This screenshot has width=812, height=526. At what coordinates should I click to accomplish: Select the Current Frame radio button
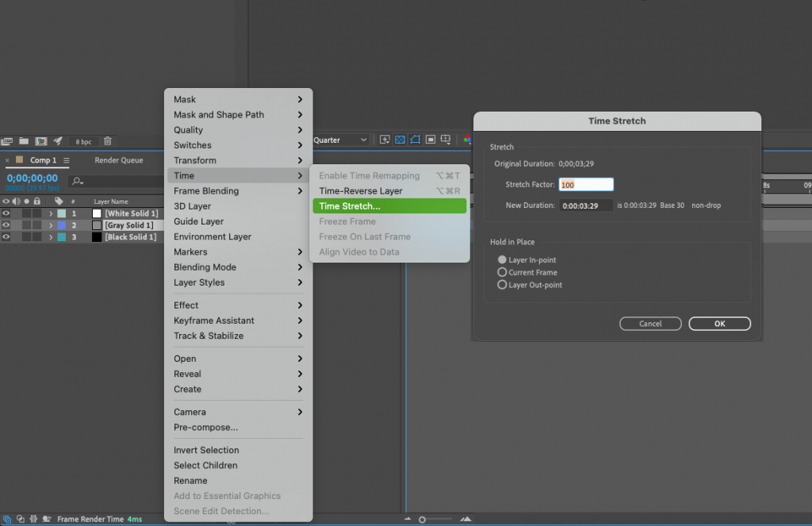tap(501, 271)
